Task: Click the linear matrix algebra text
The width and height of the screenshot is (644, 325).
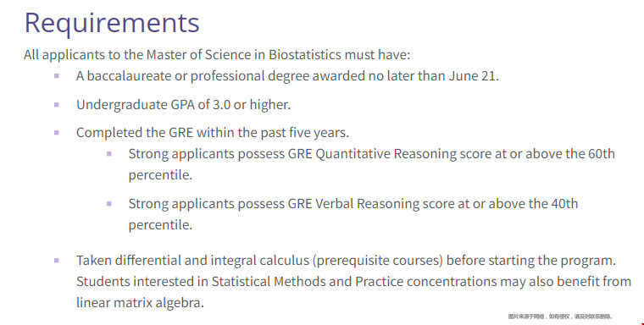Action: [140, 303]
